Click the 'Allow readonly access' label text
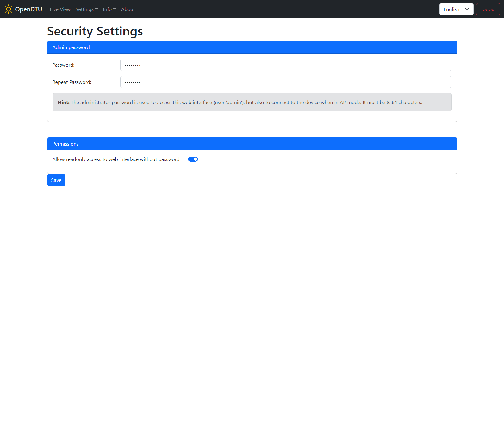The image size is (504, 430). (x=116, y=159)
